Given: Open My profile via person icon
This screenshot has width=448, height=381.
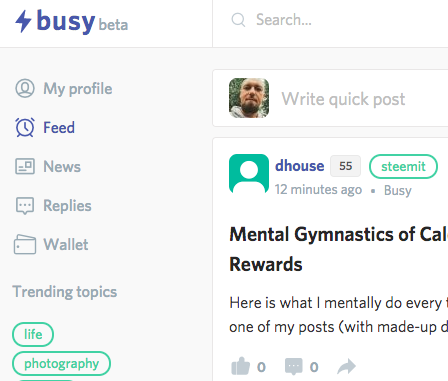Looking at the screenshot, I should 25,88.
